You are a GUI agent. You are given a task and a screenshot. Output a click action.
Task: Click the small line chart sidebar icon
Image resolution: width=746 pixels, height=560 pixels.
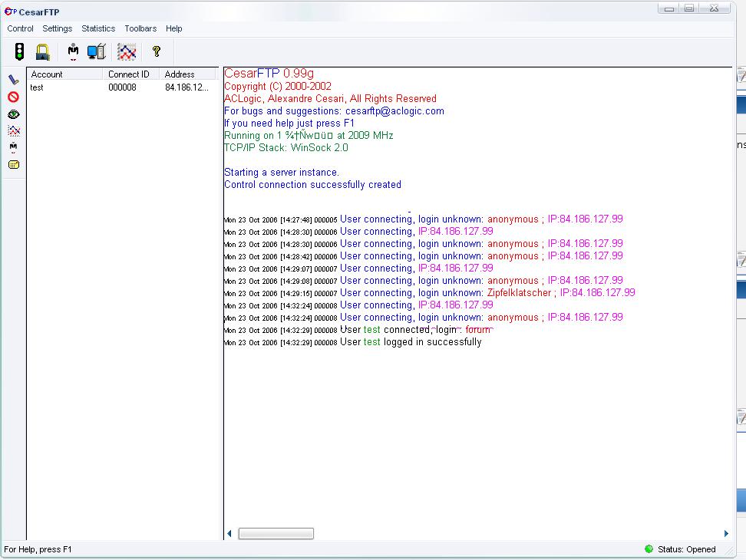point(13,130)
